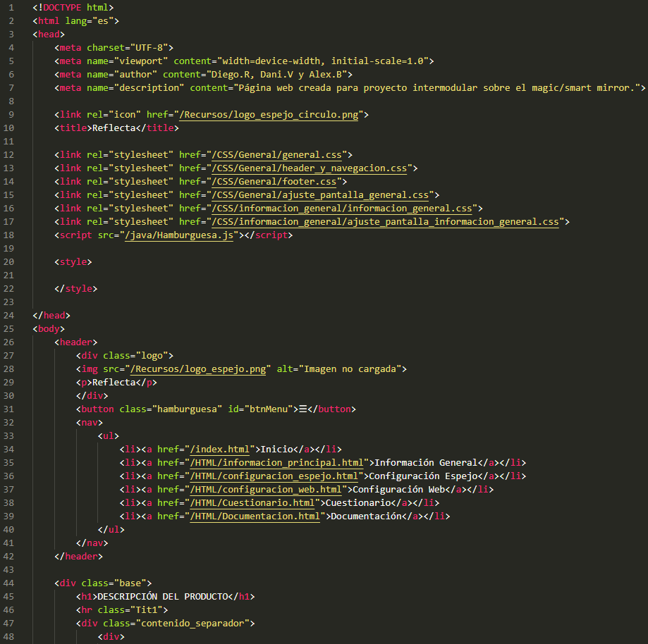Click line number 25 in the gutter
This screenshot has height=644, width=648.
(8, 329)
